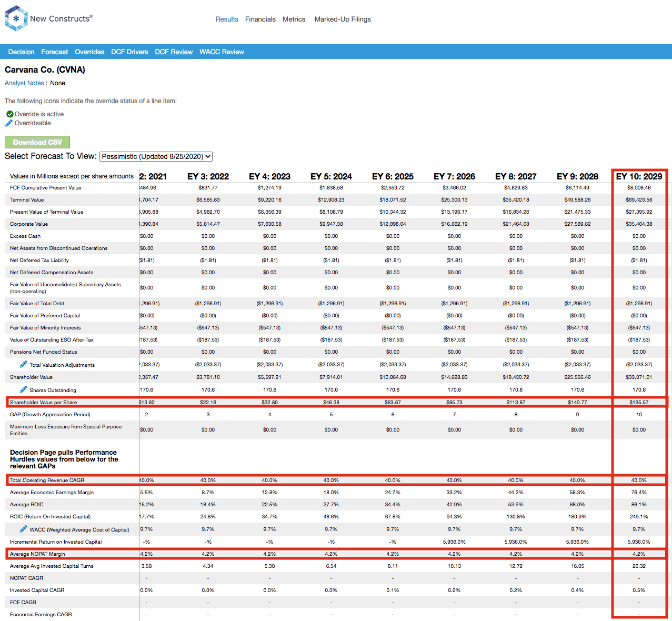This screenshot has height=621, width=672.
Task: Click the 20.32 invested capital turns cell
Action: pos(639,566)
